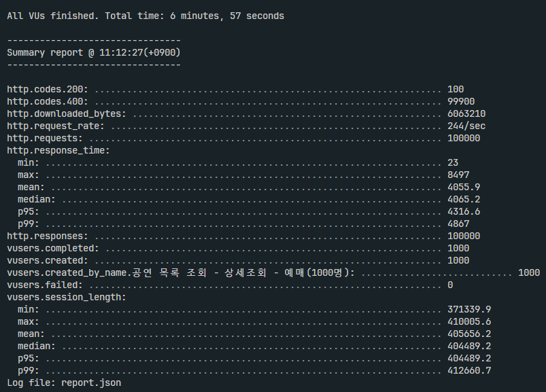546x392 pixels.
Task: Select the value 99900
Action: pos(461,101)
